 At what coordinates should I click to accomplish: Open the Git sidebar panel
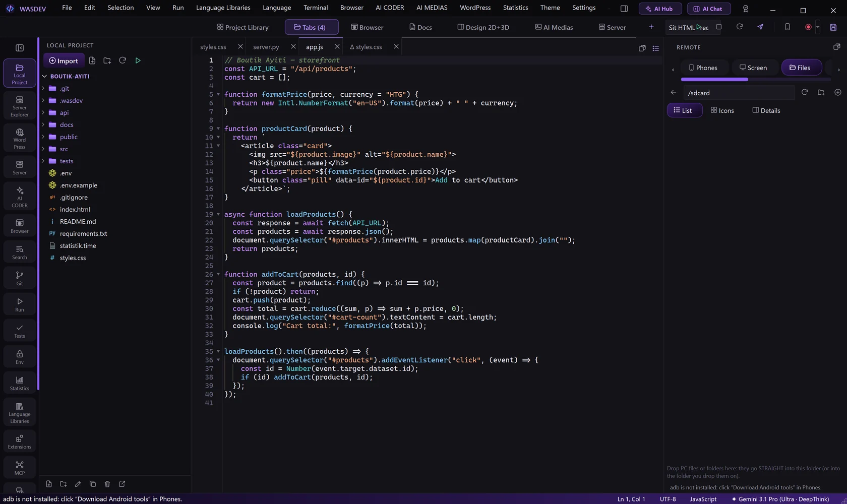tap(20, 278)
